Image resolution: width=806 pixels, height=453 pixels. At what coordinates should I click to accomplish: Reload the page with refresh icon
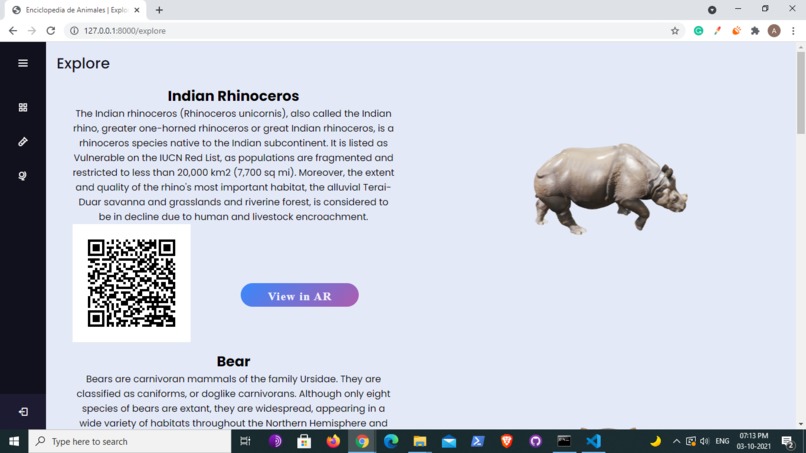50,31
